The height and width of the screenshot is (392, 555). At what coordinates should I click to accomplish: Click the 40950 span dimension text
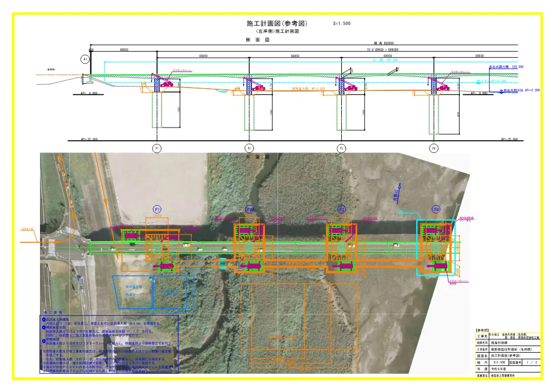click(124, 50)
